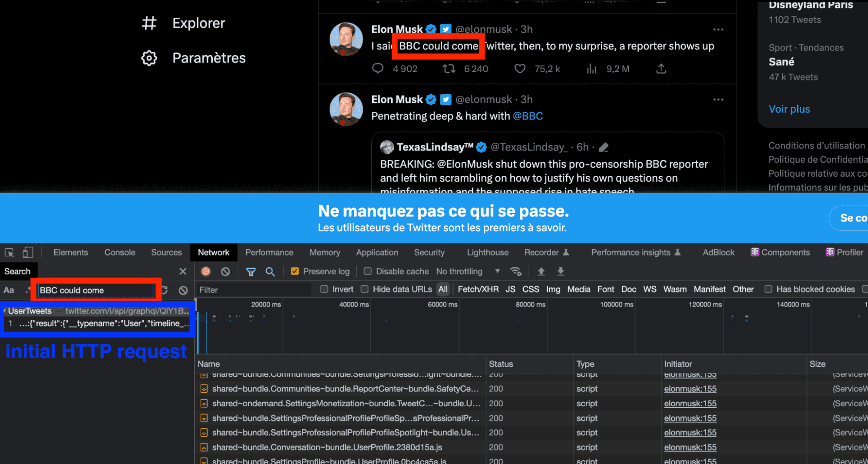Viewport: 868px width, 464px height.
Task: Open the Lighthouse panel
Action: click(487, 252)
